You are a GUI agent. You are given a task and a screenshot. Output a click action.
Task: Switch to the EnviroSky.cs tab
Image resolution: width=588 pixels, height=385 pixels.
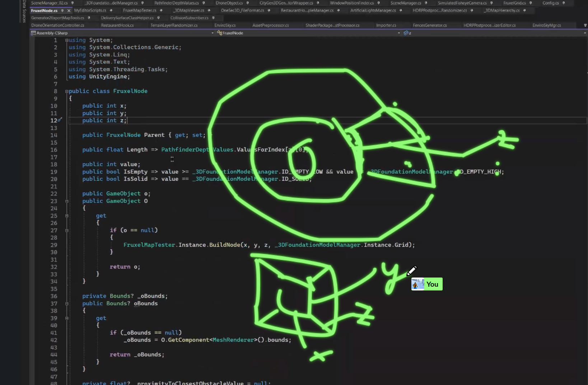225,25
